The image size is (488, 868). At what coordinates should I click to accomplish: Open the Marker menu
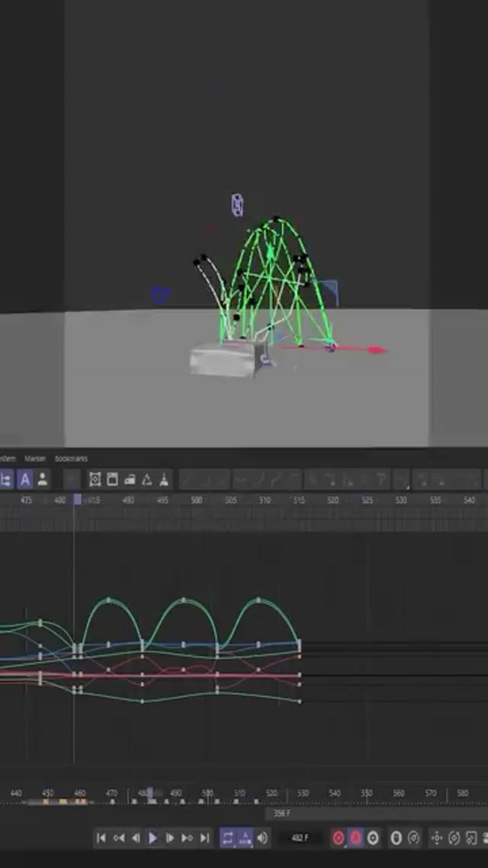[x=35, y=458]
